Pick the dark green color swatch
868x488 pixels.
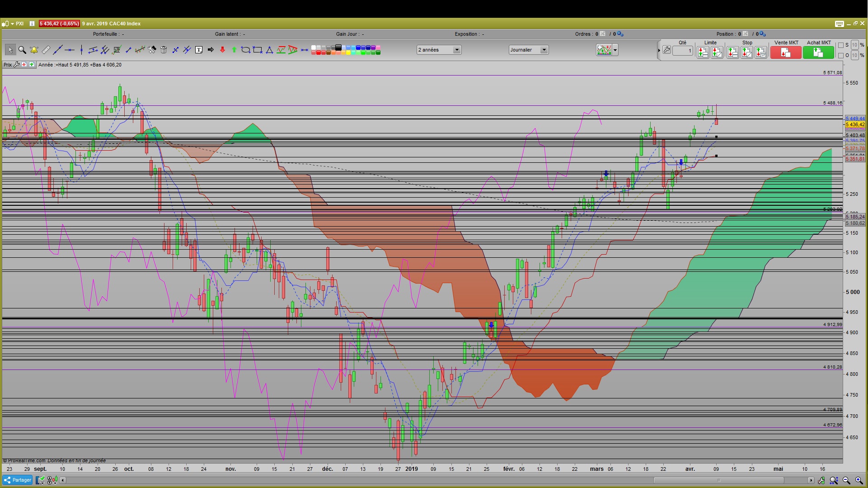[x=378, y=52]
